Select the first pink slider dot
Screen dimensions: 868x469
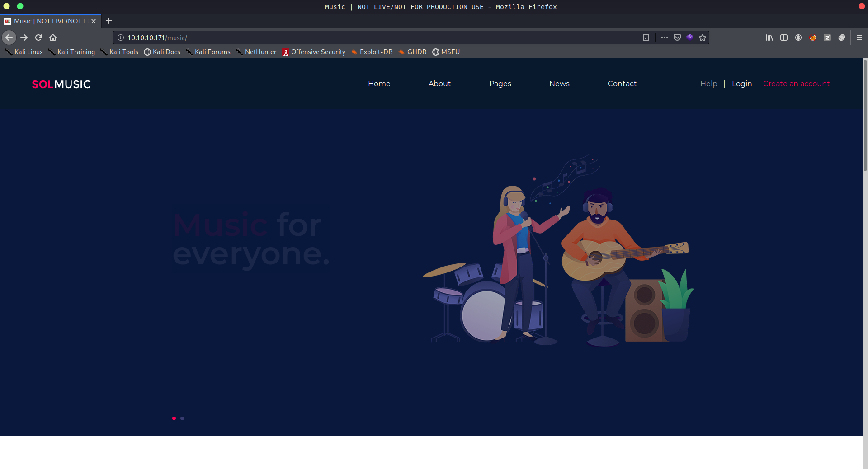pos(174,418)
